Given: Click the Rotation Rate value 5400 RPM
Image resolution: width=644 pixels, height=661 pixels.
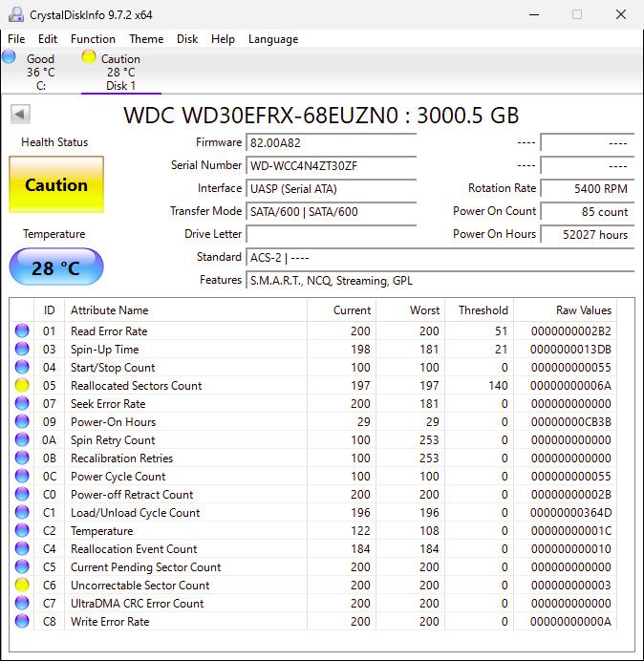Looking at the screenshot, I should pyautogui.click(x=588, y=188).
